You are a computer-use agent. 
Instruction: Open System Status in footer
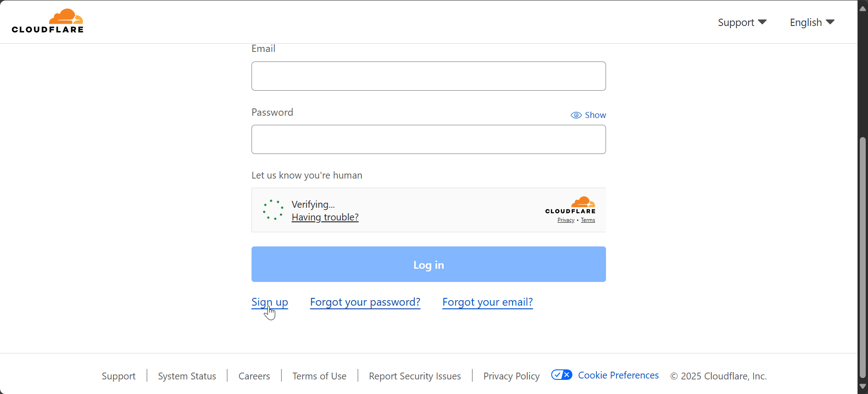tap(187, 376)
